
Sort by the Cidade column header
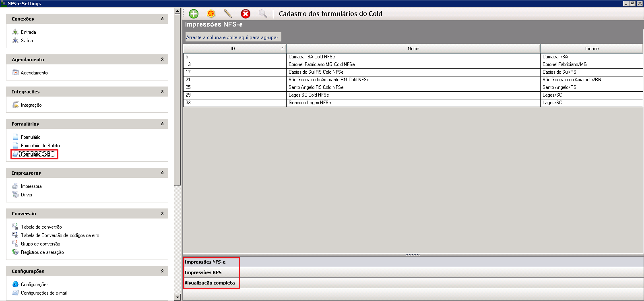coord(592,49)
